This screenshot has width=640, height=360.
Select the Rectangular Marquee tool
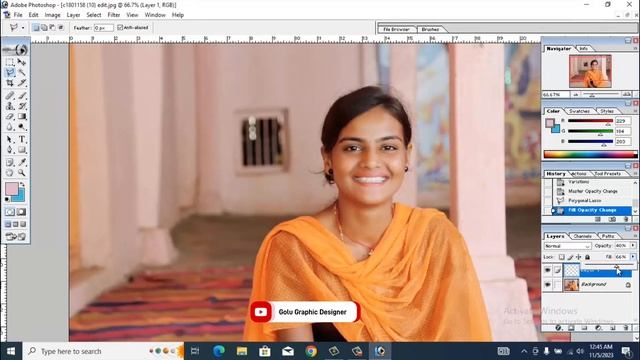tap(10, 62)
